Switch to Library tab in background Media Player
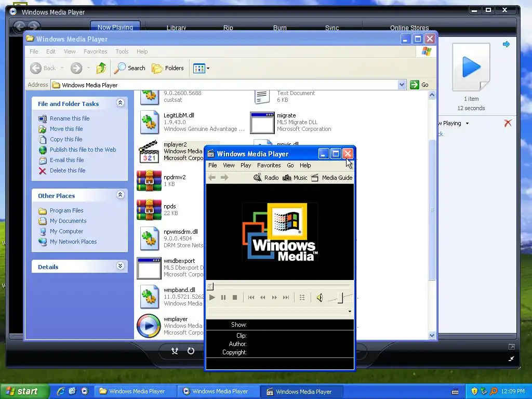The width and height of the screenshot is (532, 399). tap(176, 28)
